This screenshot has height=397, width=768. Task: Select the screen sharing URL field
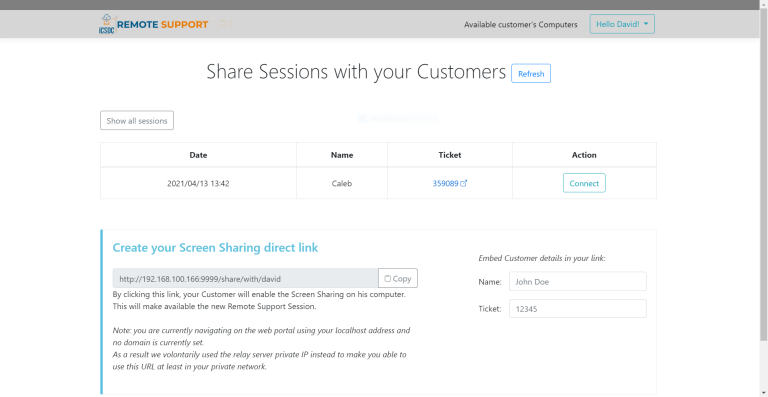[x=245, y=278]
